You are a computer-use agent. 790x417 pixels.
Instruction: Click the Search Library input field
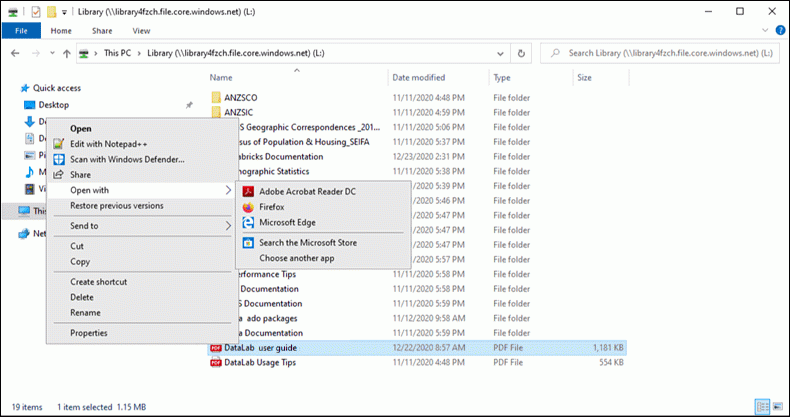tap(662, 53)
